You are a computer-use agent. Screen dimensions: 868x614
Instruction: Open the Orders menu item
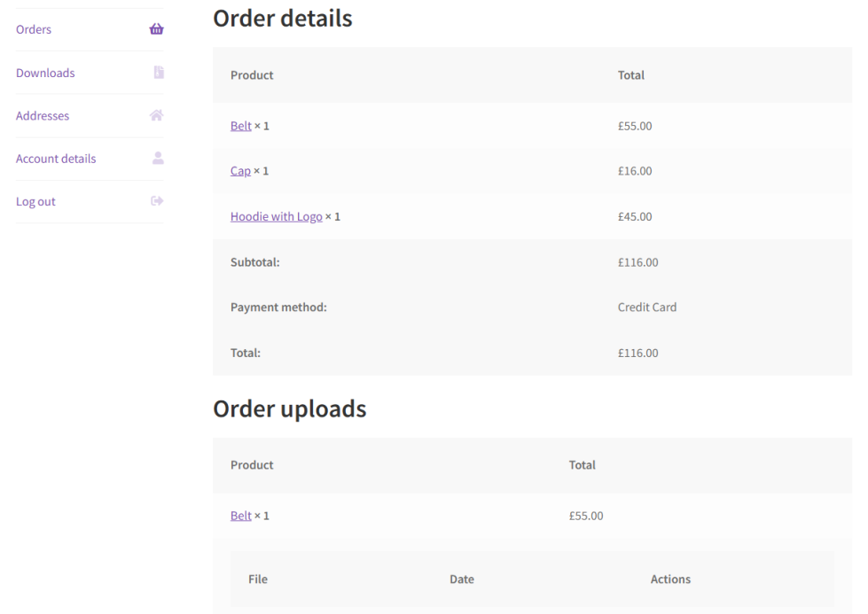[34, 29]
